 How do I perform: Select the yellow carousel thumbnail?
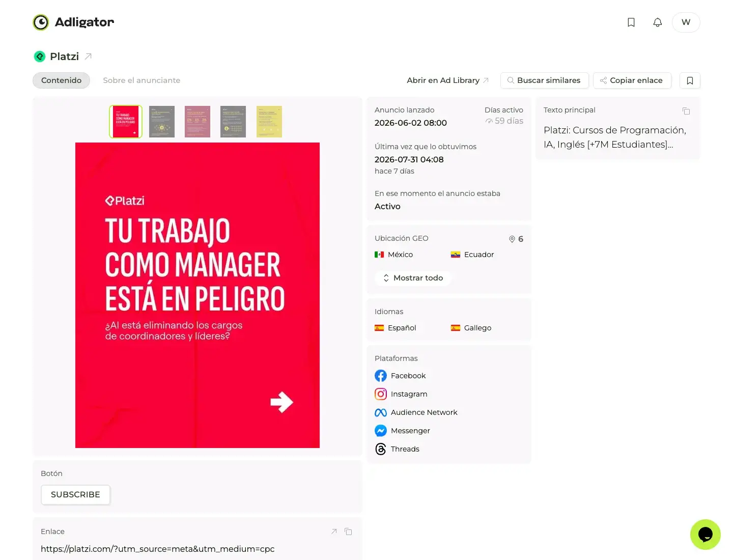coord(269,122)
